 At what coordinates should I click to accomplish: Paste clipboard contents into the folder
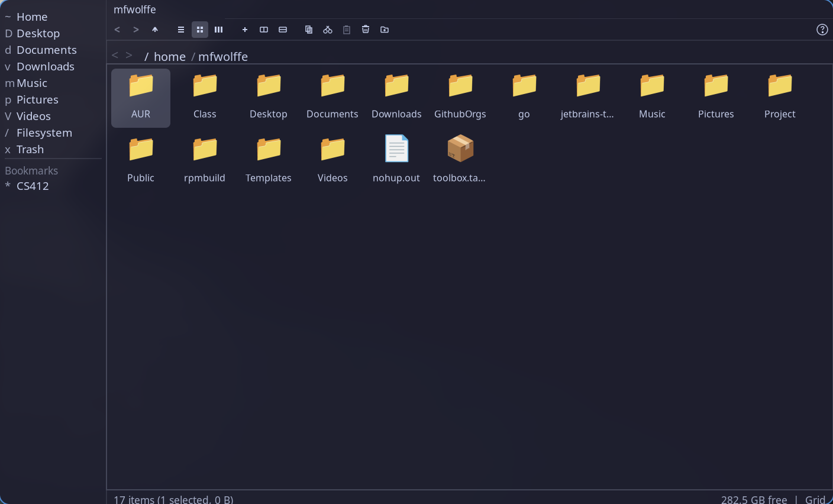click(x=346, y=29)
